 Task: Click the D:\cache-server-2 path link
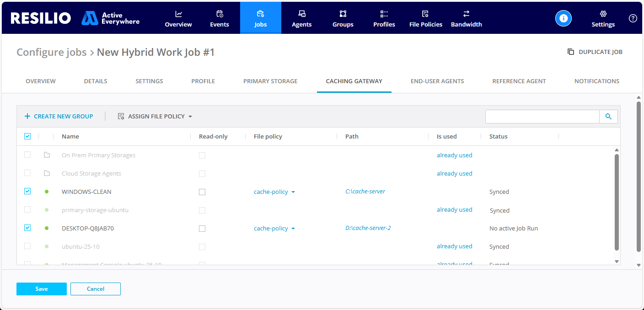pyautogui.click(x=368, y=228)
